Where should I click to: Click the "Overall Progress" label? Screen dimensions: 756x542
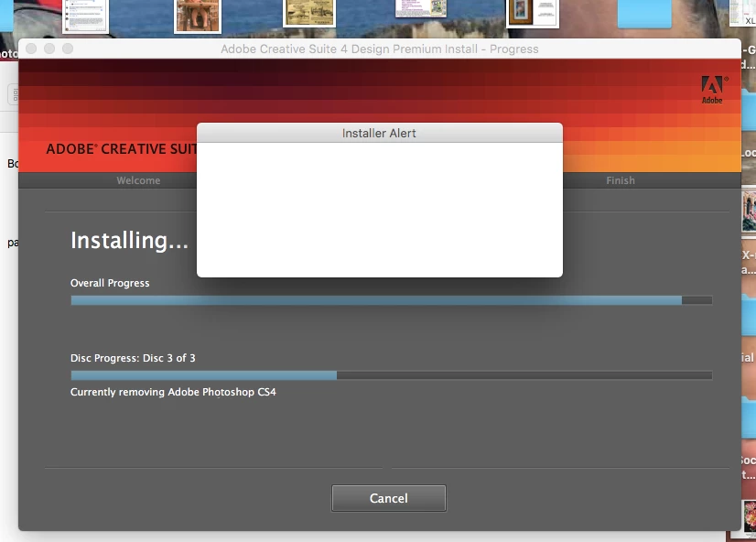[110, 283]
